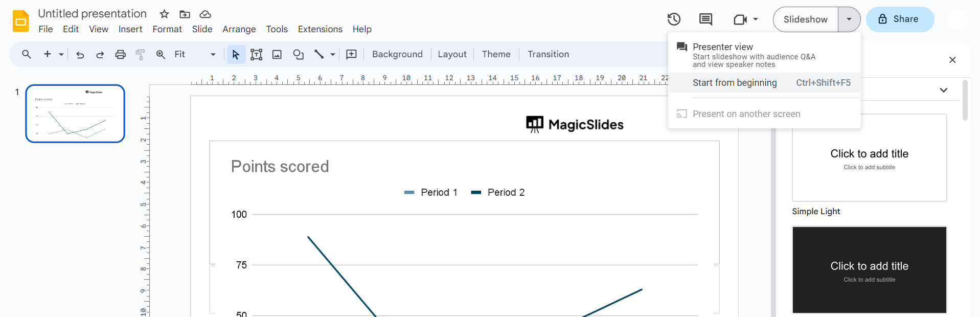This screenshot has height=317, width=980.
Task: Click the Share button
Action: 900,19
